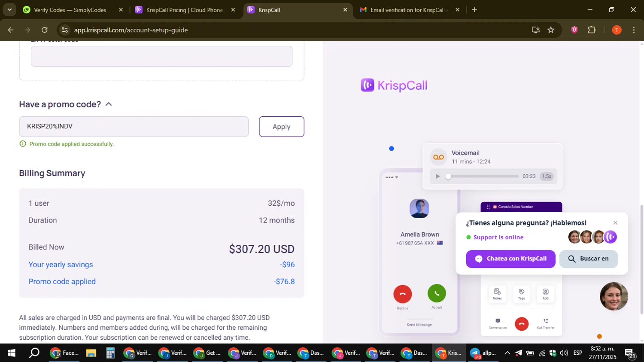Bookmark this page with star icon
This screenshot has height=362, width=644.
click(x=551, y=30)
